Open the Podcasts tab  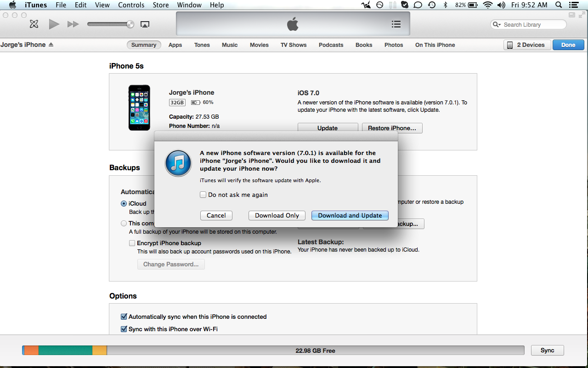[331, 45]
